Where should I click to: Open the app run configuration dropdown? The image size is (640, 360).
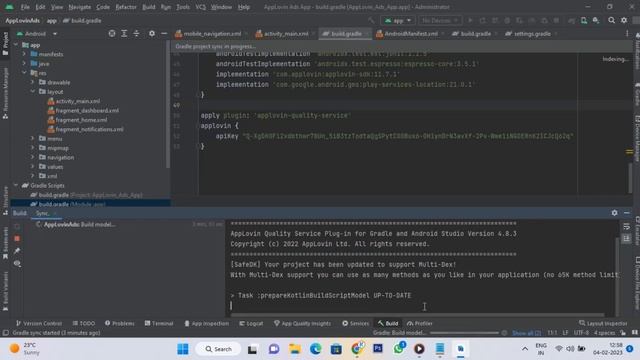tap(398, 20)
